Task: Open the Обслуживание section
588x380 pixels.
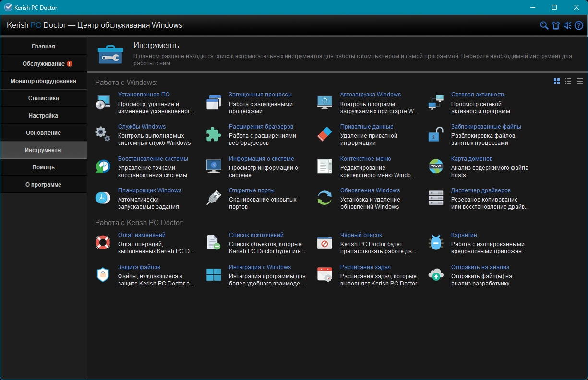Action: pyautogui.click(x=44, y=64)
